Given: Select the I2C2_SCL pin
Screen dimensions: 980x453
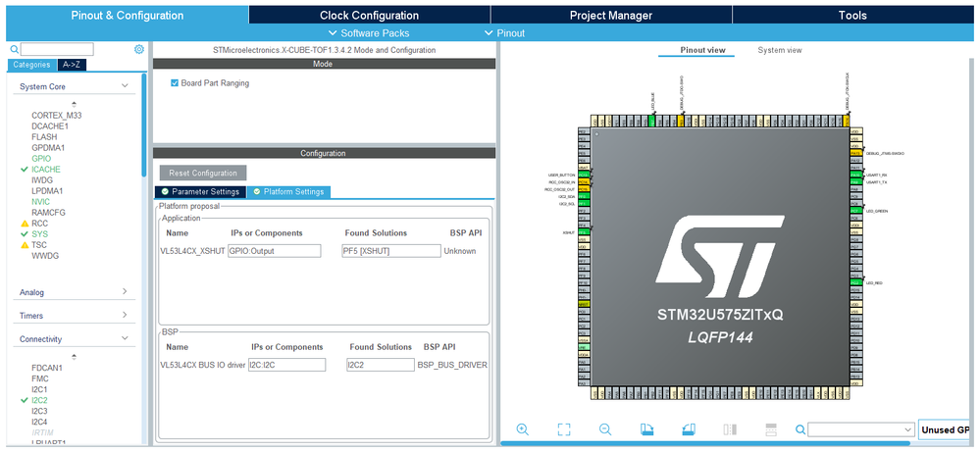Looking at the screenshot, I should (x=584, y=204).
